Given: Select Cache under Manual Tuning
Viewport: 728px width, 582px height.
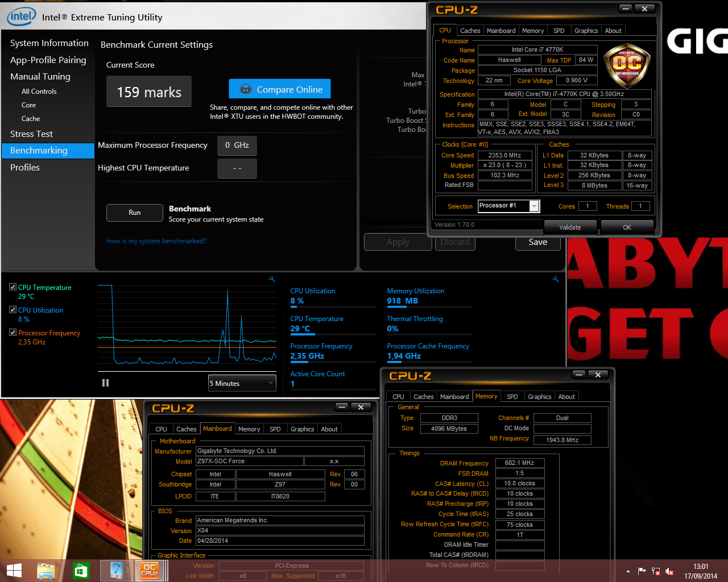Looking at the screenshot, I should click(x=31, y=119).
